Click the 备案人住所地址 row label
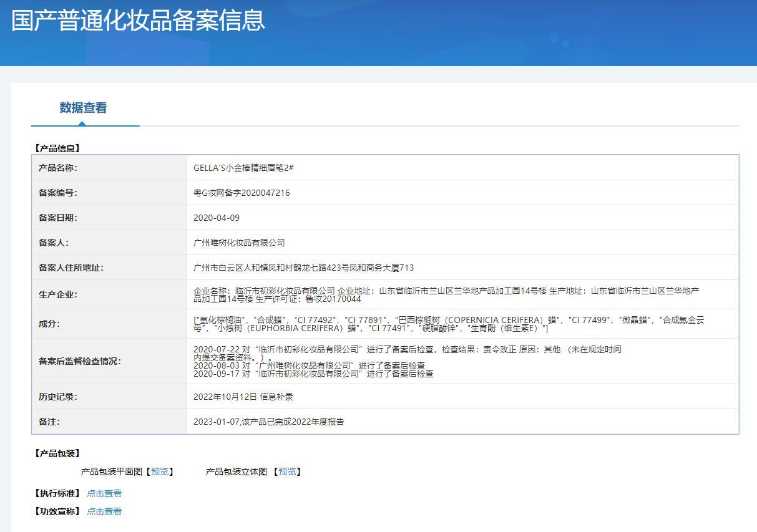The width and height of the screenshot is (757, 532). pos(71,268)
